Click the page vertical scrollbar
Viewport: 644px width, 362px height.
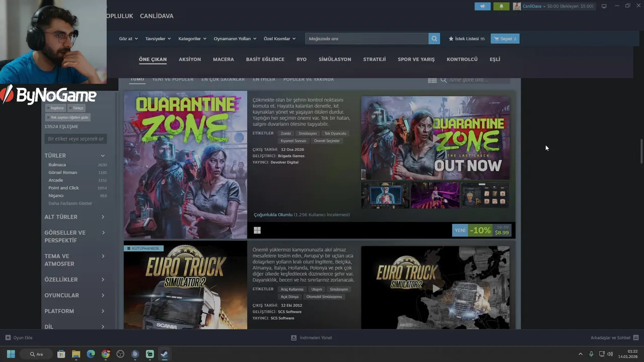pos(641,151)
